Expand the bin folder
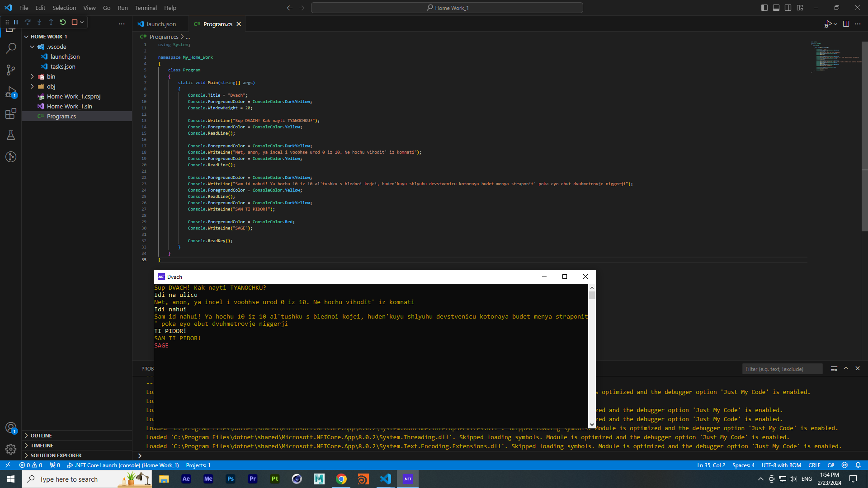Screen dimensions: 868x488 51,76
